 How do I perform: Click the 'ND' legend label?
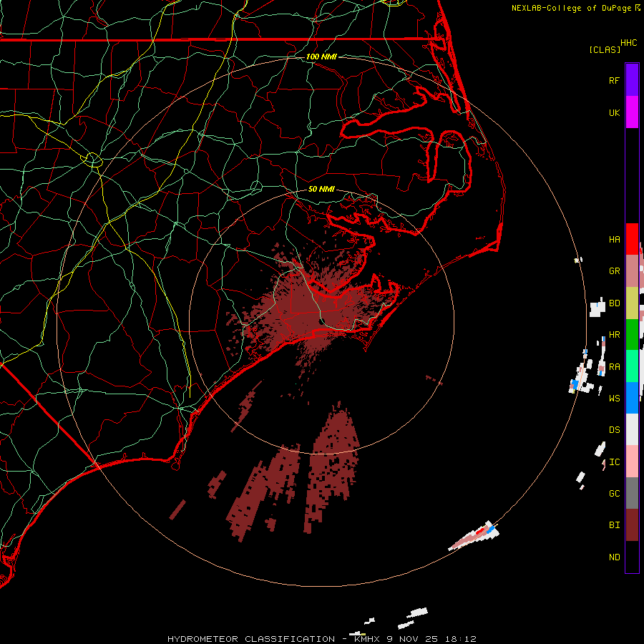tap(614, 557)
